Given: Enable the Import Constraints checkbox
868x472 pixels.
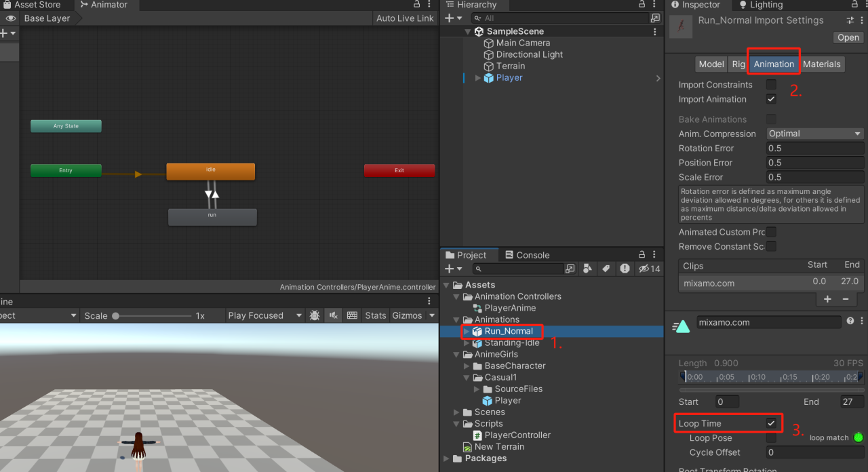Looking at the screenshot, I should (x=771, y=85).
